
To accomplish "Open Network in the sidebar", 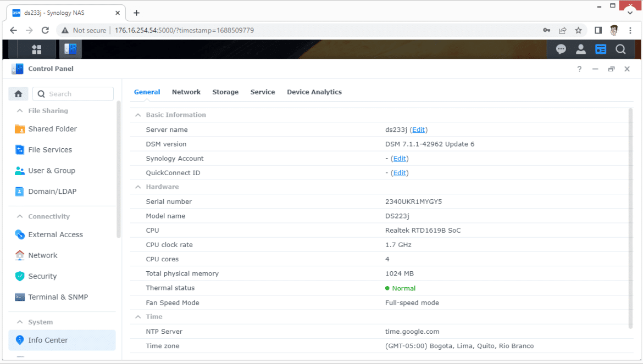I will (x=62, y=255).
